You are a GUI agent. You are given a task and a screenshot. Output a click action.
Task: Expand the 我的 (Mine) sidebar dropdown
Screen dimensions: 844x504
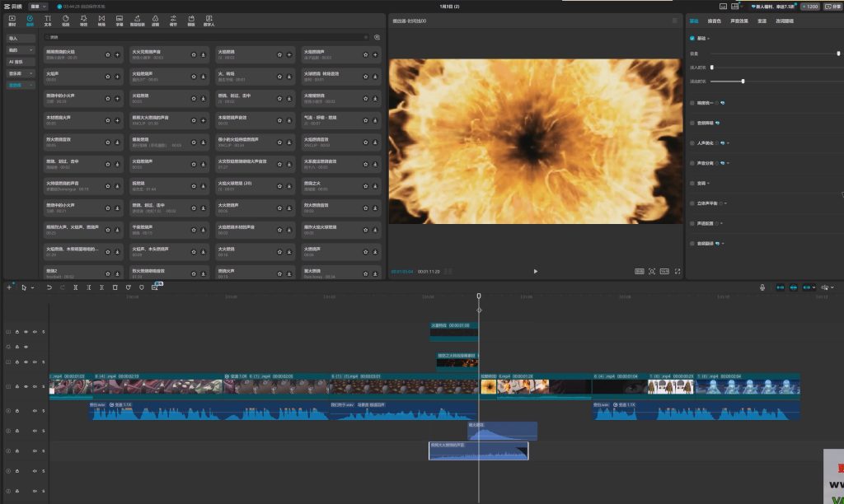30,50
